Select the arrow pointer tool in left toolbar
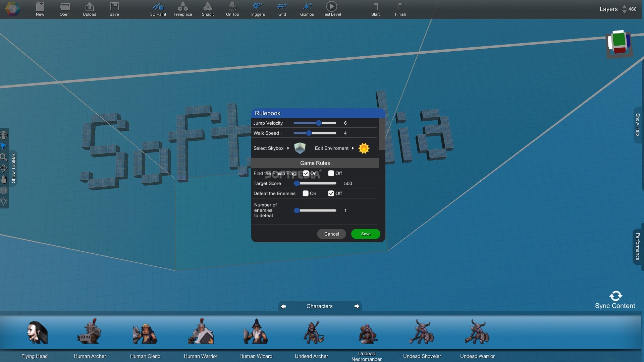644x362 pixels. [4, 146]
